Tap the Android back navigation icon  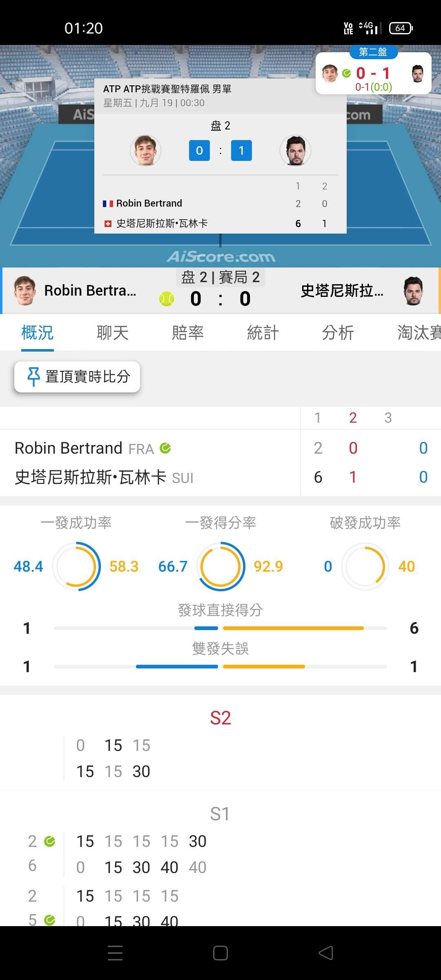(326, 953)
